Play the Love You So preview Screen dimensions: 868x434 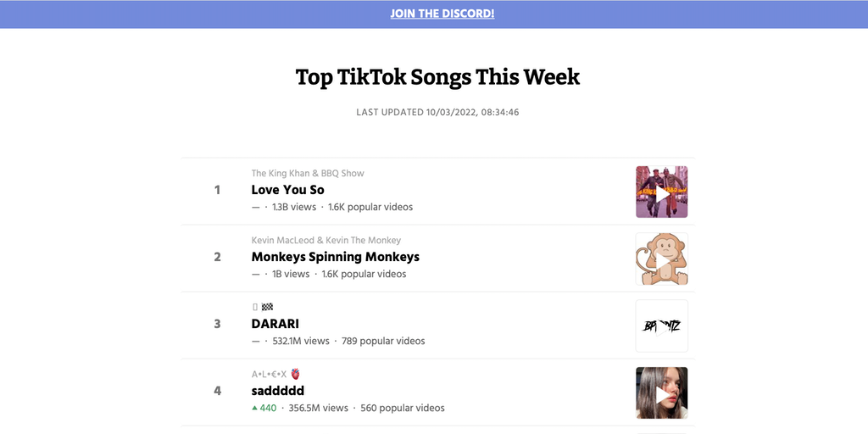[x=661, y=192]
